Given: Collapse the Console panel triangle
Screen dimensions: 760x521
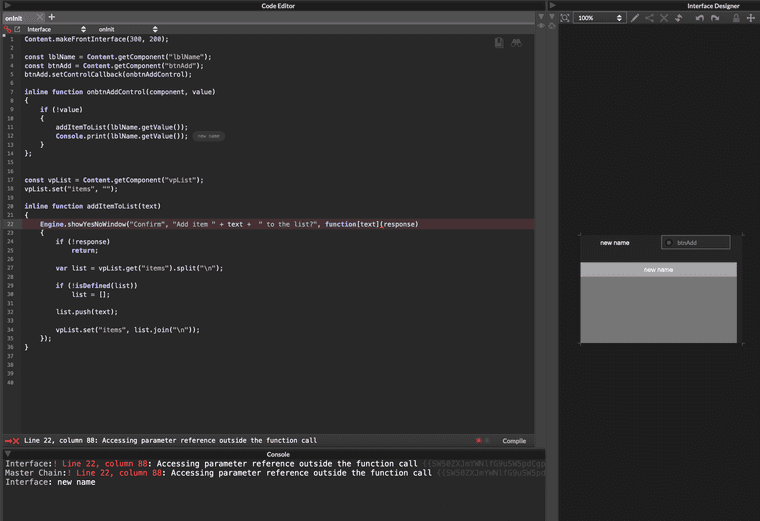Looking at the screenshot, I should (8, 454).
